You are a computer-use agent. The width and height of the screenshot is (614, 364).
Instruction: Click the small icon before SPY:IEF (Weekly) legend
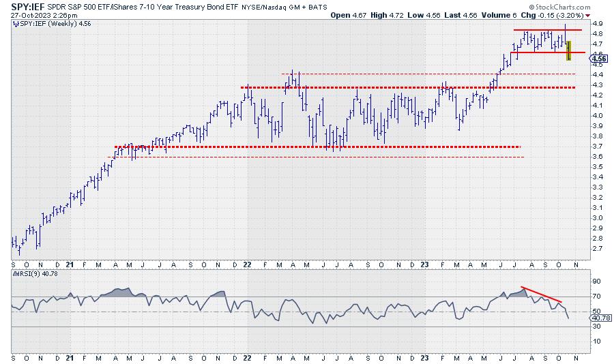15,22
